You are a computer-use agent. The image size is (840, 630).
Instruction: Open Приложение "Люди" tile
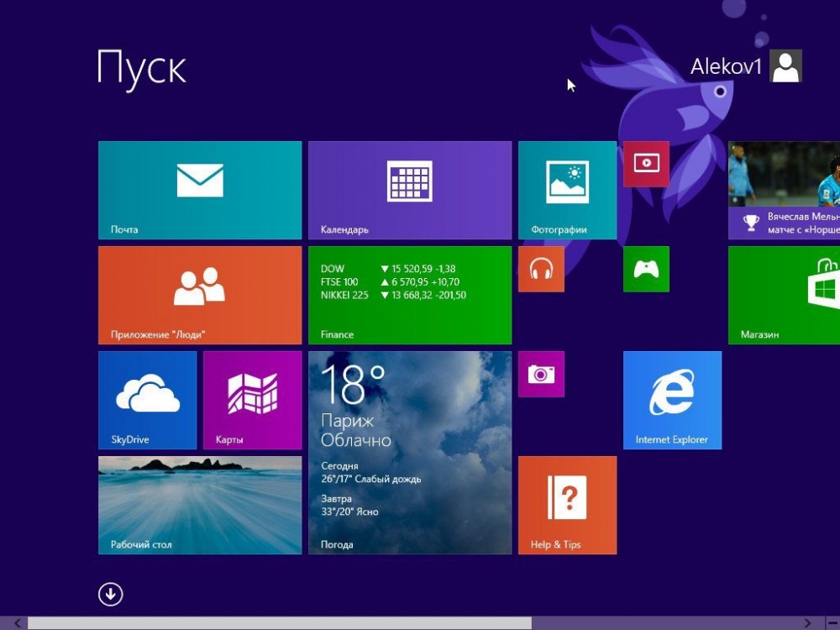[x=200, y=295]
